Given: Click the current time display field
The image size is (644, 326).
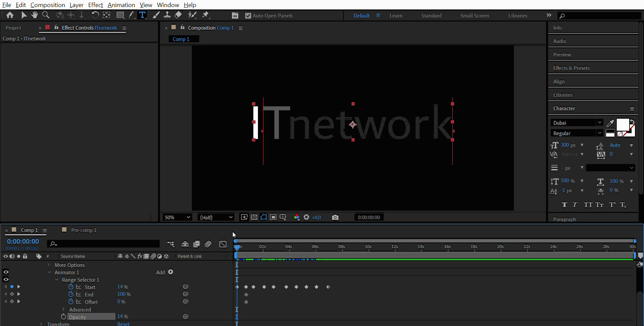Looking at the screenshot, I should click(x=23, y=241).
